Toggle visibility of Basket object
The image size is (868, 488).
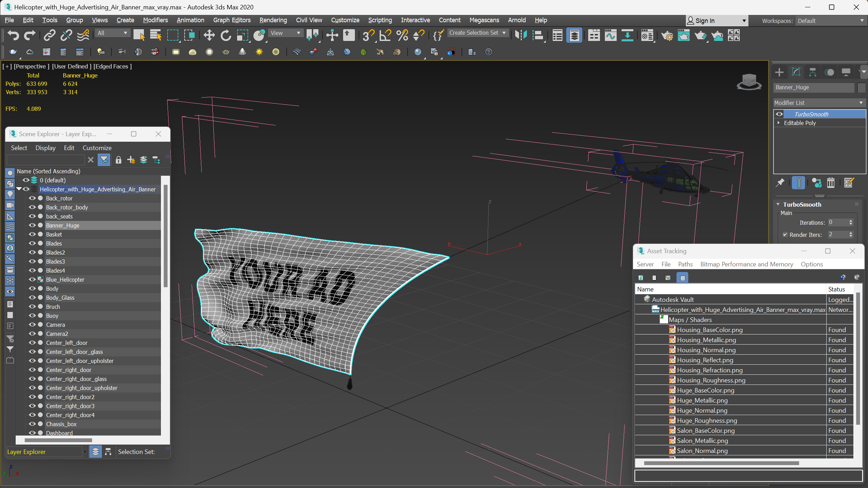pos(32,234)
